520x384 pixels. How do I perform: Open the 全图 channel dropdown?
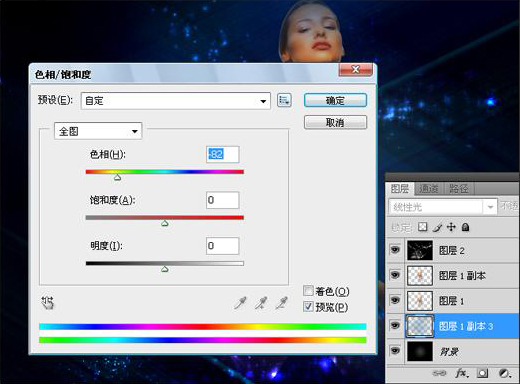tap(98, 131)
